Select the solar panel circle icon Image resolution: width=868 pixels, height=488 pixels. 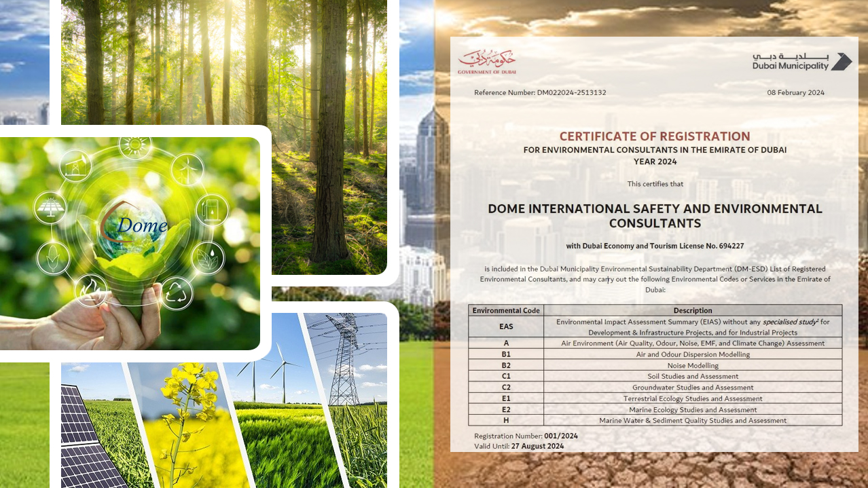coord(50,208)
